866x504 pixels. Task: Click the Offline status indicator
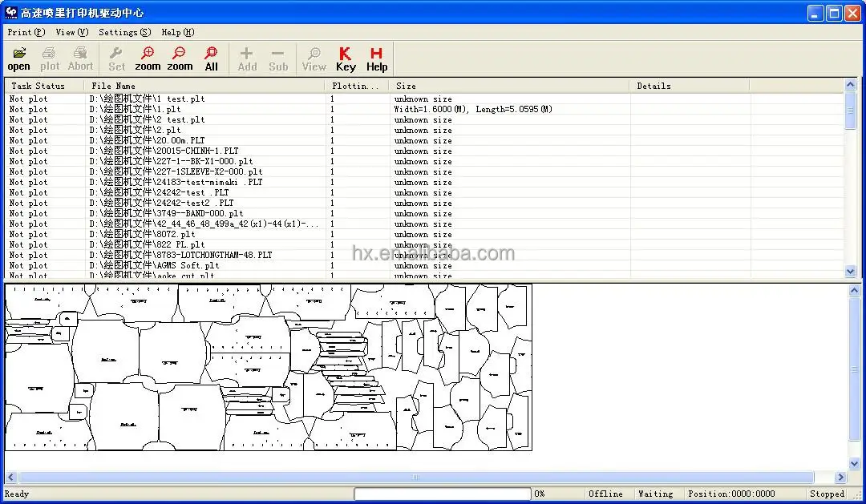606,494
